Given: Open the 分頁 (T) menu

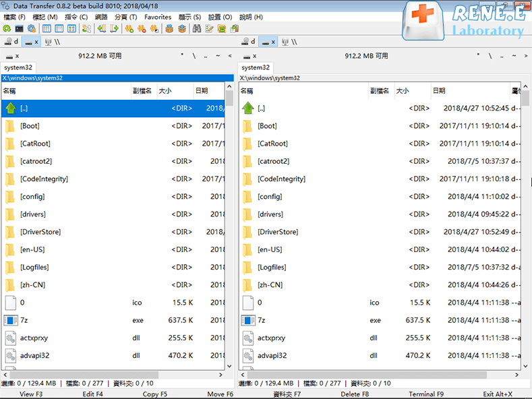Looking at the screenshot, I should [125, 17].
